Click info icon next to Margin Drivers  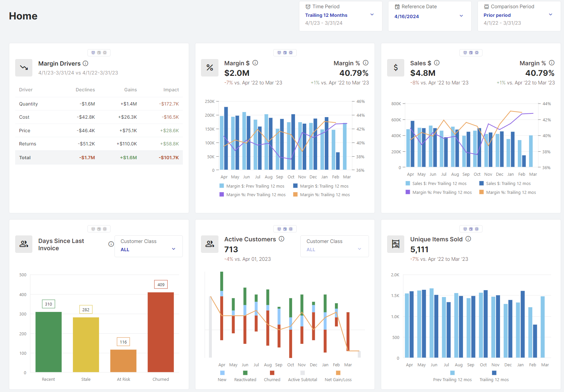click(85, 63)
